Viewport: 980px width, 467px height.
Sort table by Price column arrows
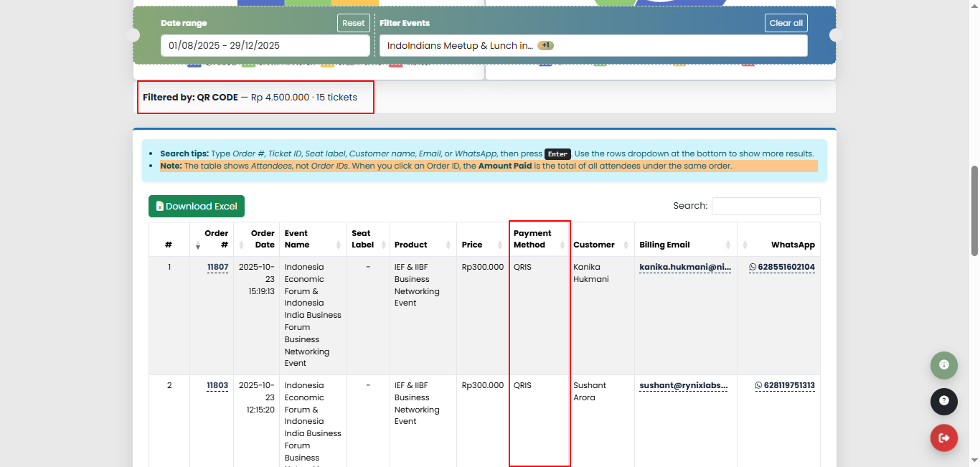500,245
